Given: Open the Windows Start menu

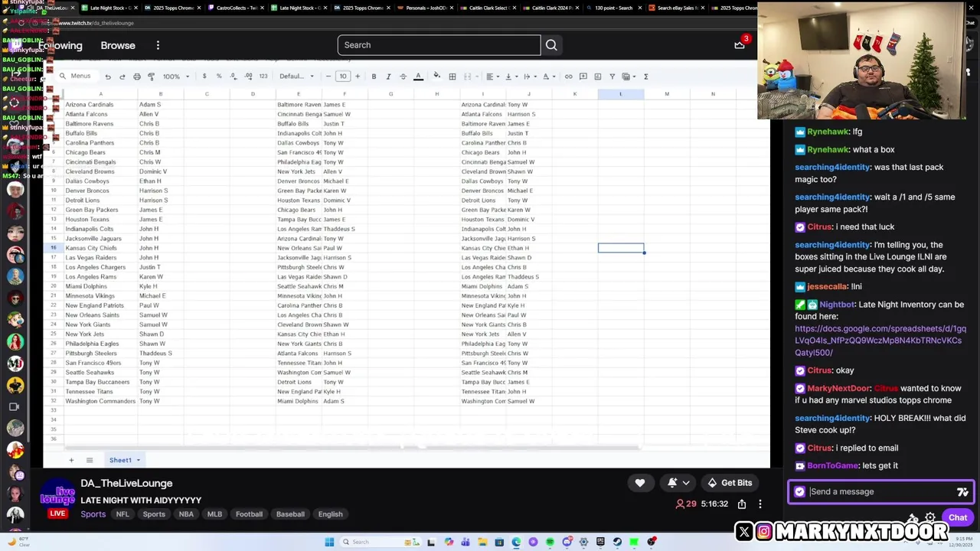Looking at the screenshot, I should [329, 542].
